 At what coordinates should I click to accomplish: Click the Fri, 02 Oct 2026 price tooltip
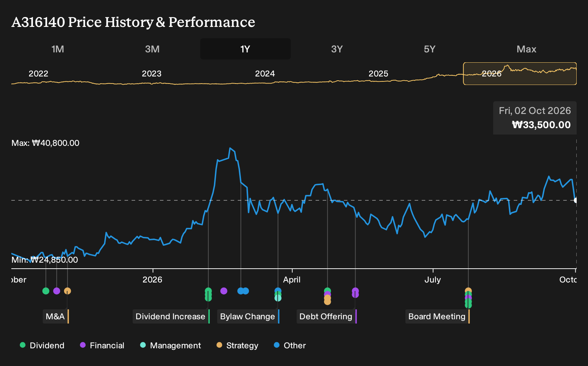click(x=535, y=118)
